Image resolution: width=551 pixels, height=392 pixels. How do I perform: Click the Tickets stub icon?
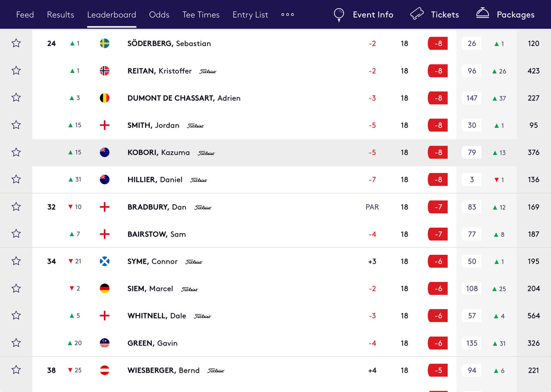(417, 14)
